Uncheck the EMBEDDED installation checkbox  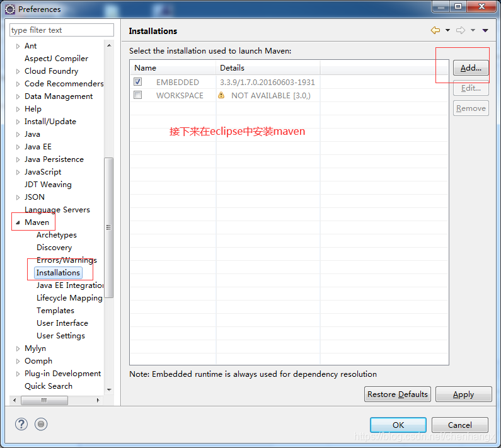[138, 82]
